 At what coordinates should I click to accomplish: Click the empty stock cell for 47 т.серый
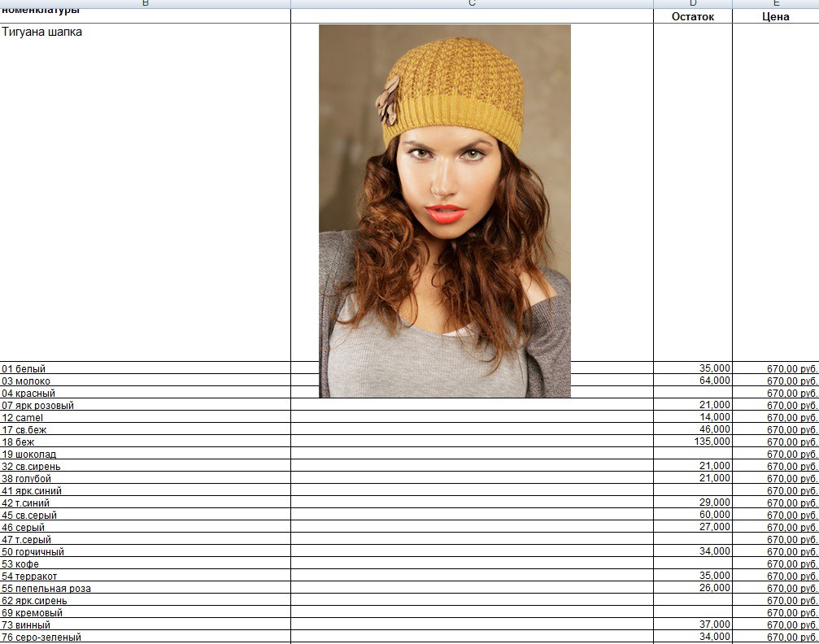693,538
